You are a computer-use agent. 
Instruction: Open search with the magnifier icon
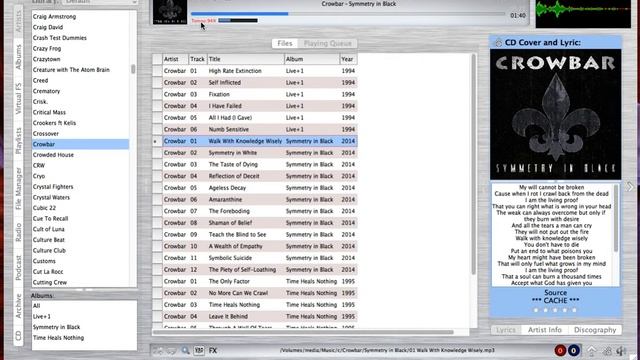click(x=185, y=351)
